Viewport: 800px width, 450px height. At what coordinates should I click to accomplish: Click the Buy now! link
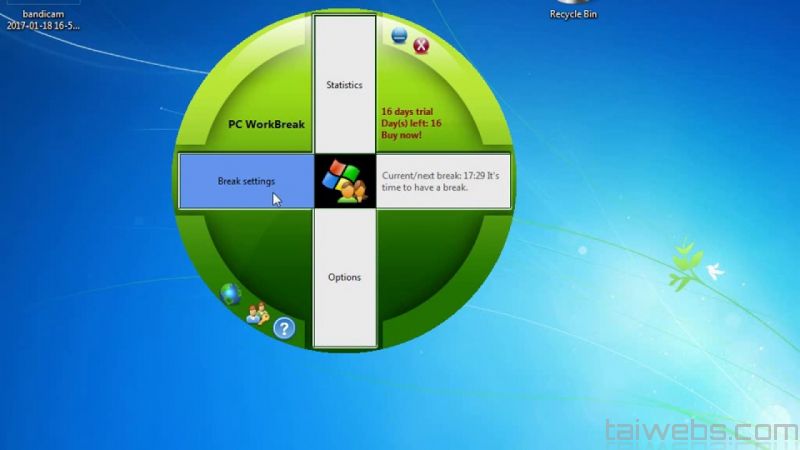click(402, 134)
